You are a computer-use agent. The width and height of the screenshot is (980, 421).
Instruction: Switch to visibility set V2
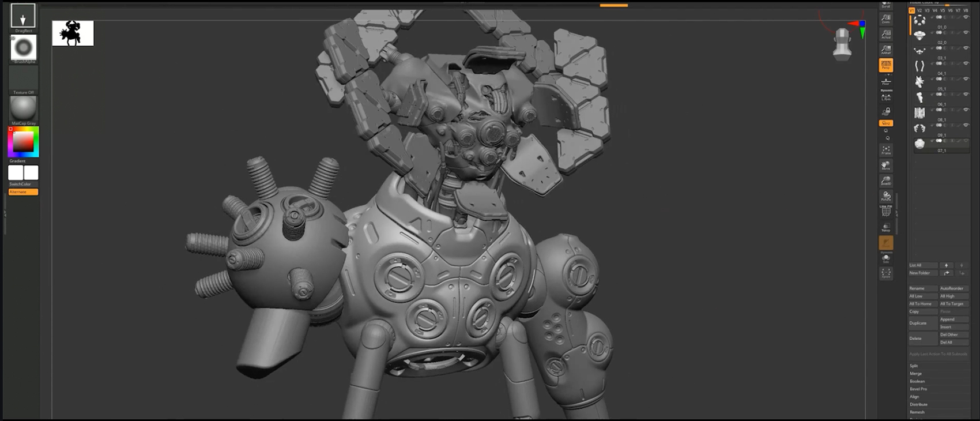[919, 10]
